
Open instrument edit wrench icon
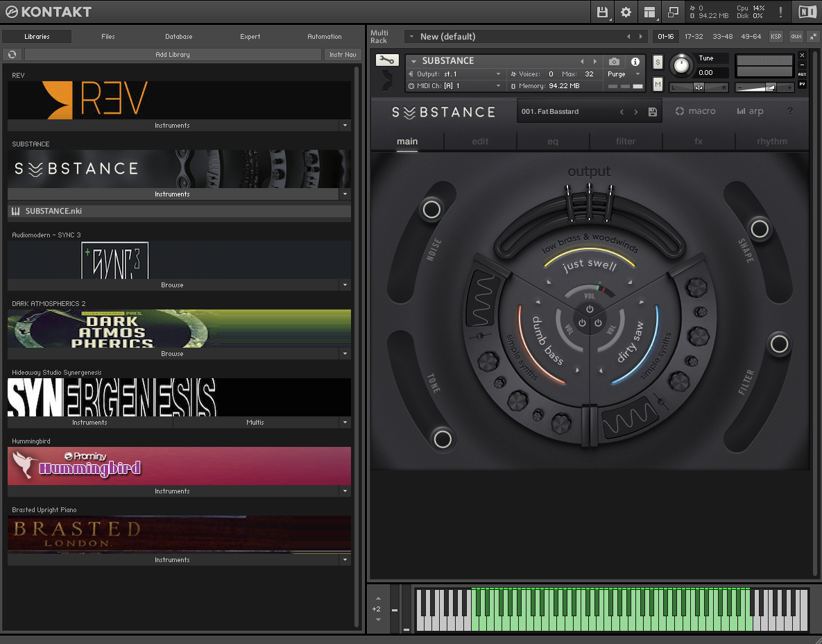(x=387, y=60)
